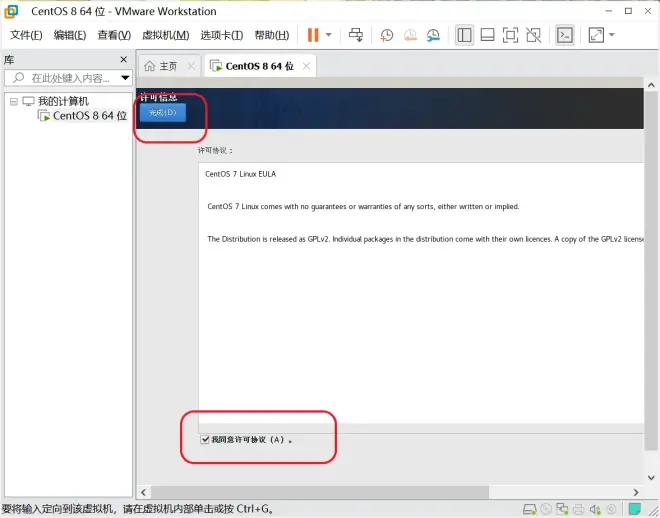Open the power options dropdown arrow beside pause

click(329, 35)
